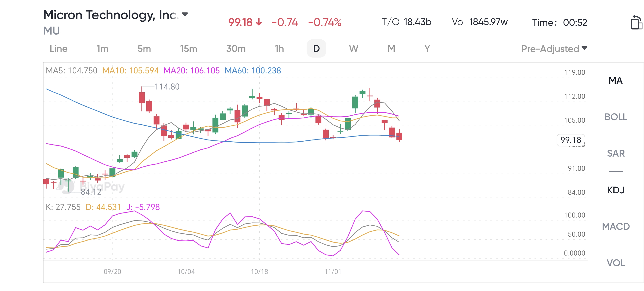Select the 1h timeframe

tap(279, 49)
